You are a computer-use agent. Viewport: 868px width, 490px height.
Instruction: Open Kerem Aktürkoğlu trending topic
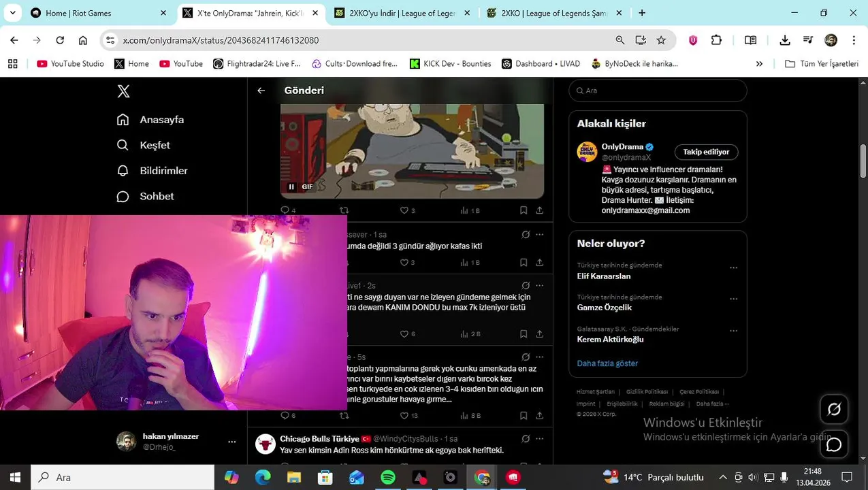[611, 340]
